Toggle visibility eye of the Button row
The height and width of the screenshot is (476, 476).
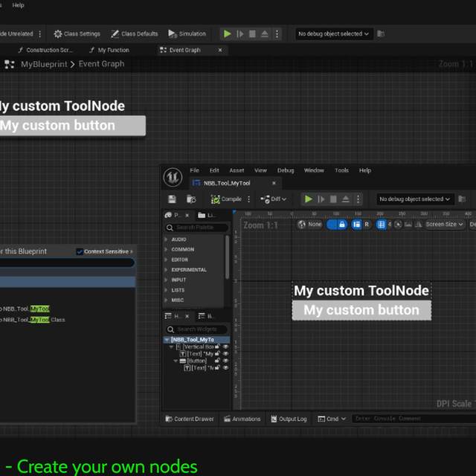[x=225, y=361]
